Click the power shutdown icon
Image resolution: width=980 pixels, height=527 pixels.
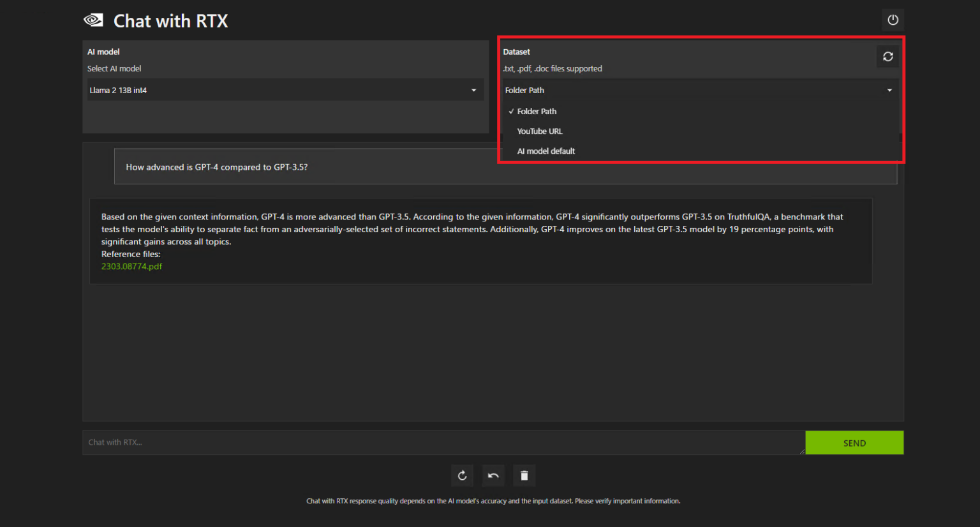coord(893,20)
